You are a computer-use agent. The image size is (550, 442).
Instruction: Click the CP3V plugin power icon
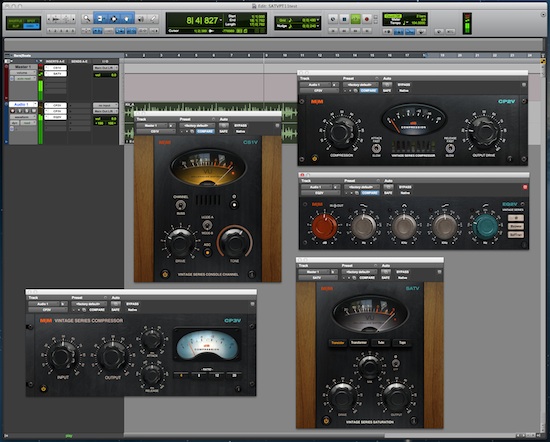coord(43,388)
